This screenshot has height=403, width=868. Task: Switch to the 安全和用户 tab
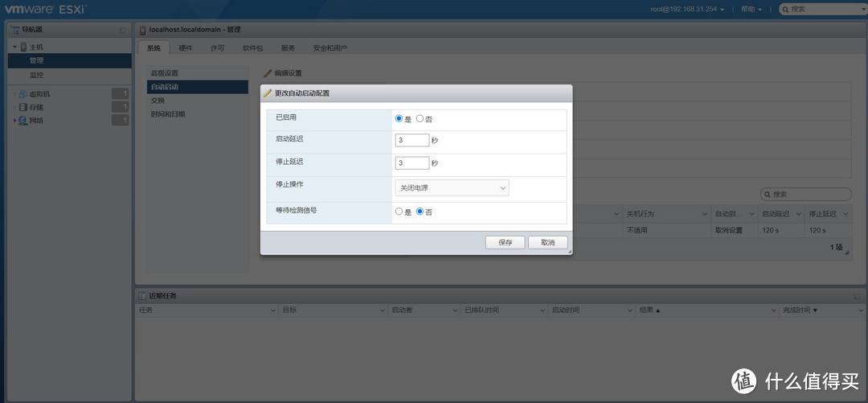click(x=330, y=48)
